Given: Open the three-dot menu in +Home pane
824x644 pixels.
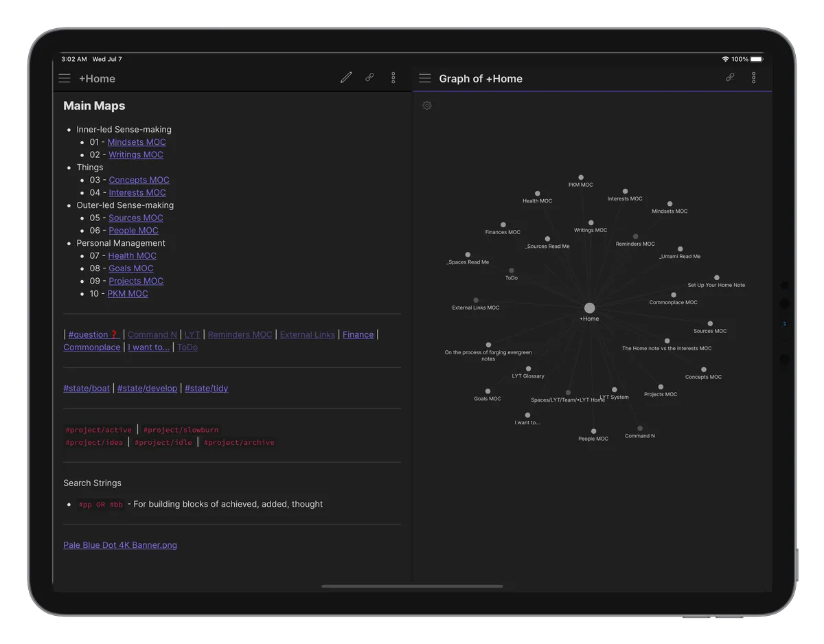Looking at the screenshot, I should [x=393, y=78].
